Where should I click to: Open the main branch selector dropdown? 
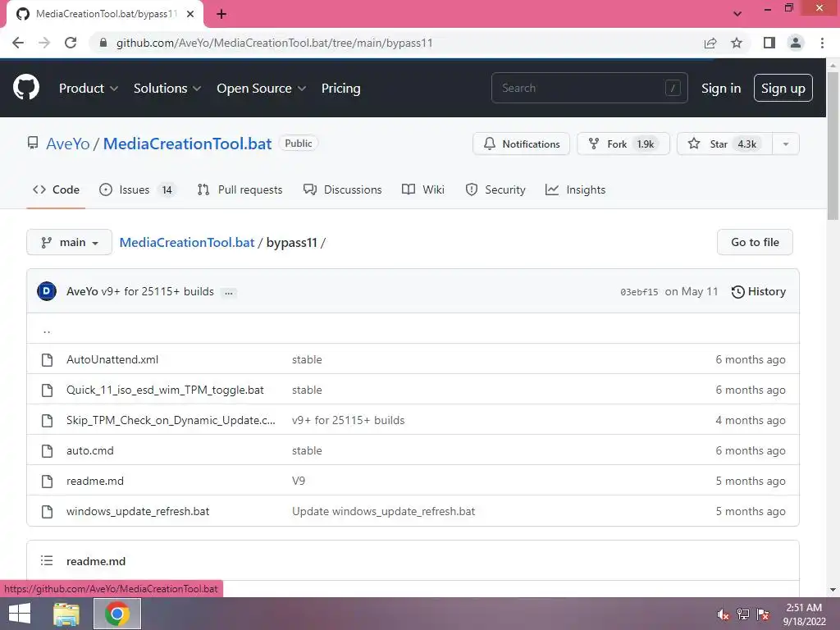click(x=69, y=242)
